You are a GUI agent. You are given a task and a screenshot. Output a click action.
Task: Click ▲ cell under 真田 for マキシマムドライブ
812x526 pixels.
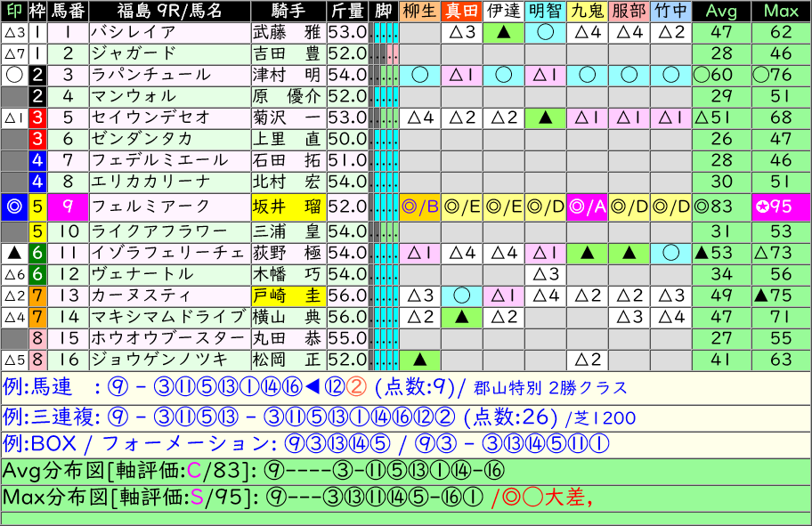pyautogui.click(x=461, y=317)
